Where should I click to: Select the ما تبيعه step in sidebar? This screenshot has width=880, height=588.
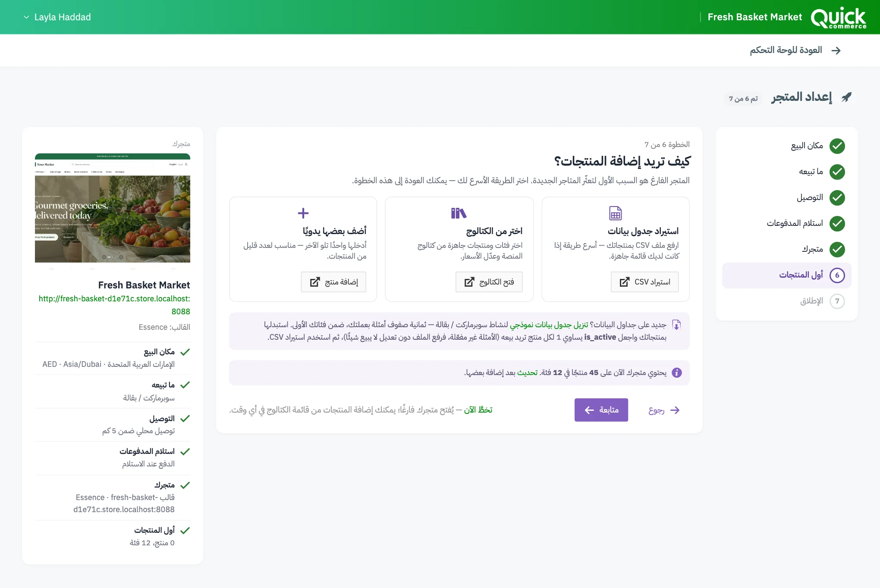click(786, 172)
